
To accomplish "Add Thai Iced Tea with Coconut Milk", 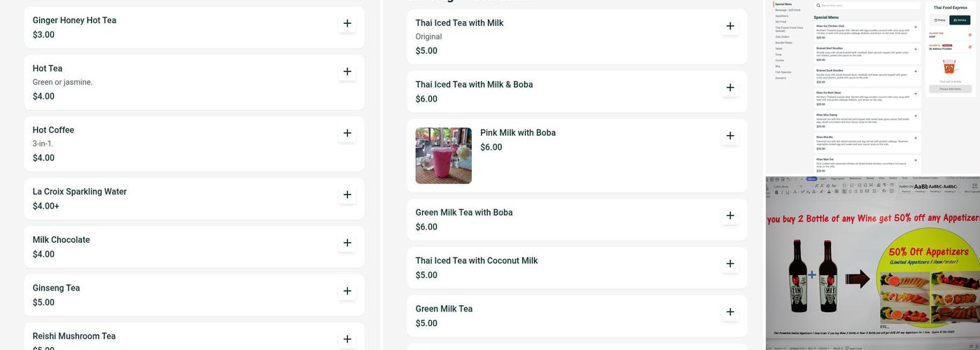I will click(x=730, y=264).
